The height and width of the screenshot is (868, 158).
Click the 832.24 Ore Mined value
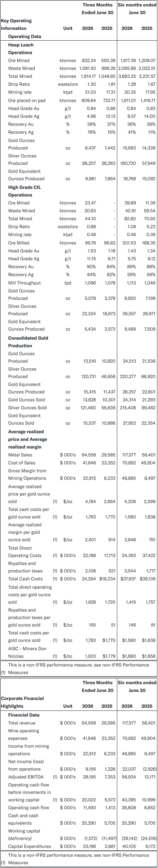pos(89,61)
